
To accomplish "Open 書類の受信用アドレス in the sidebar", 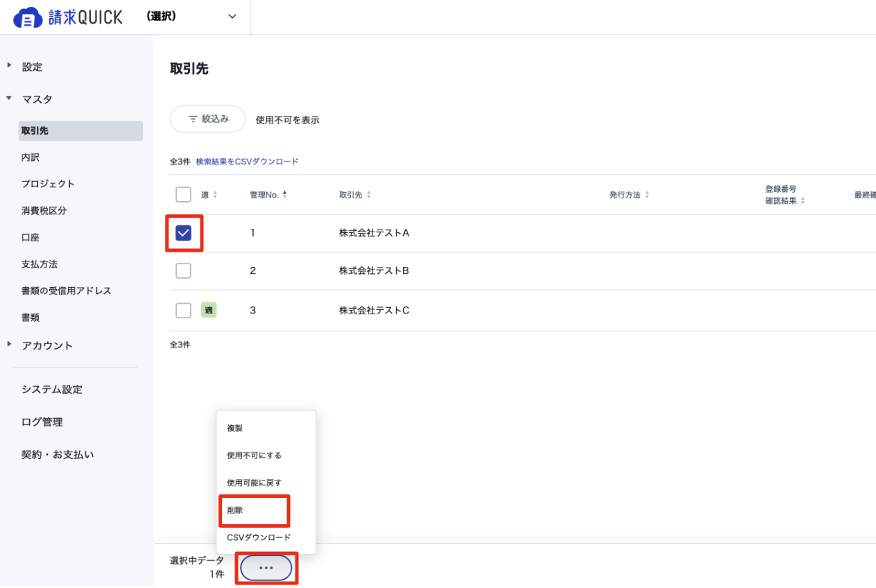I will click(x=67, y=291).
